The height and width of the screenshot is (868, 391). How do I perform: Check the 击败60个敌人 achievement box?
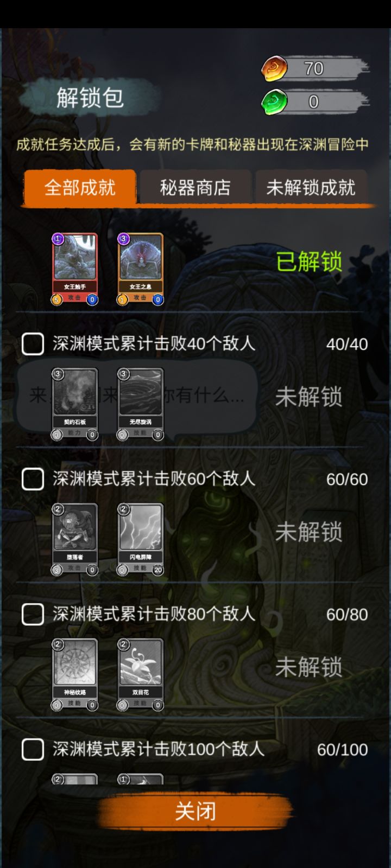(x=33, y=479)
